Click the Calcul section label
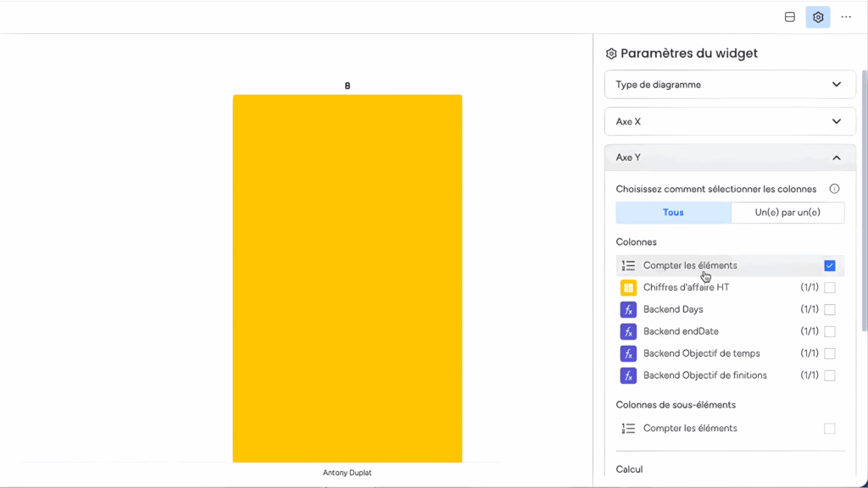The height and width of the screenshot is (488, 868). tap(630, 469)
